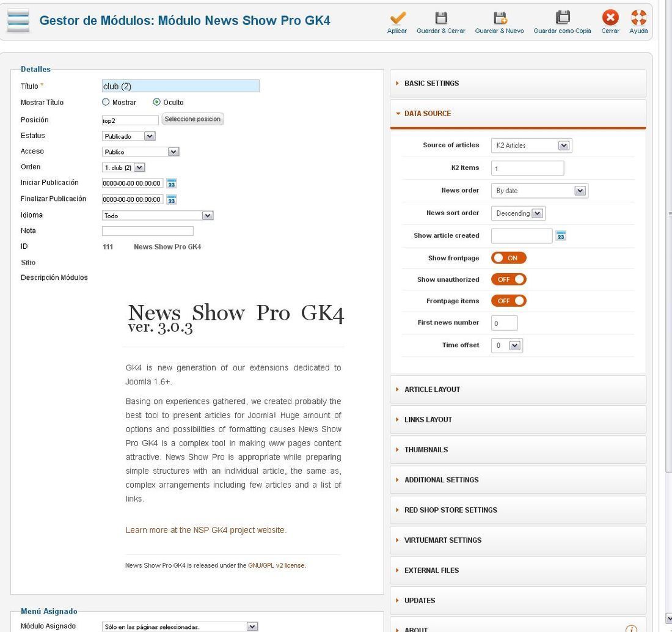This screenshot has height=632, width=672.
Task: Click the Guardar como Copia icon
Action: [x=563, y=18]
